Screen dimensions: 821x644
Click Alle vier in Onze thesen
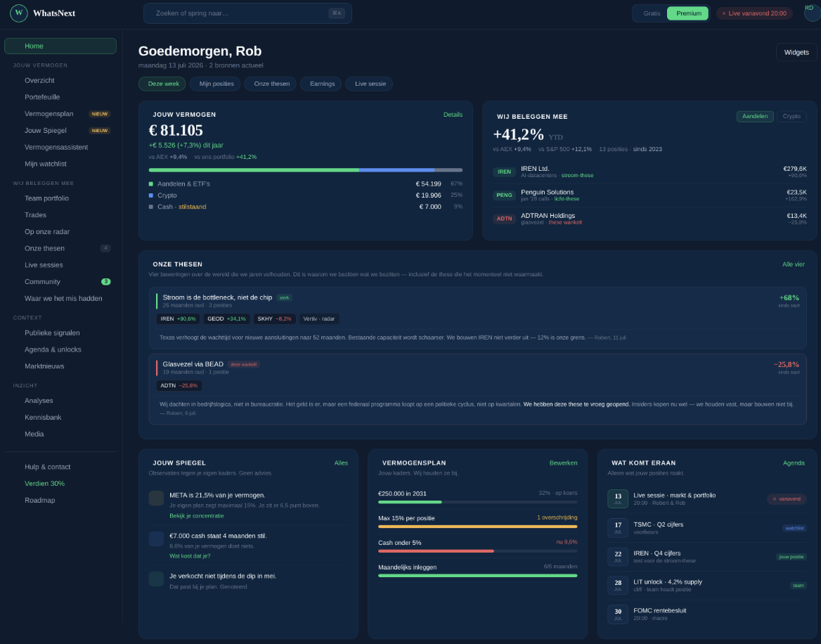click(x=794, y=264)
